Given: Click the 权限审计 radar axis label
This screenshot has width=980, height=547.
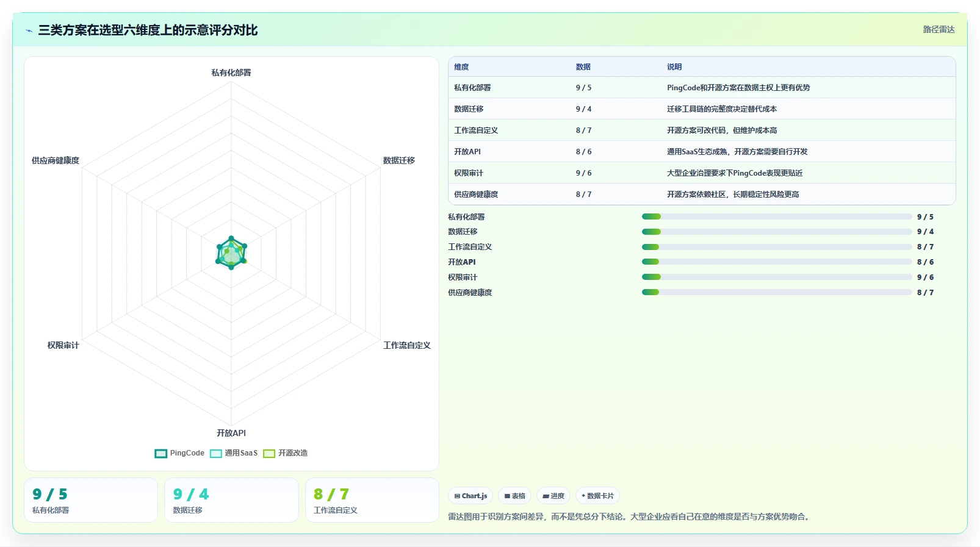Looking at the screenshot, I should (63, 345).
